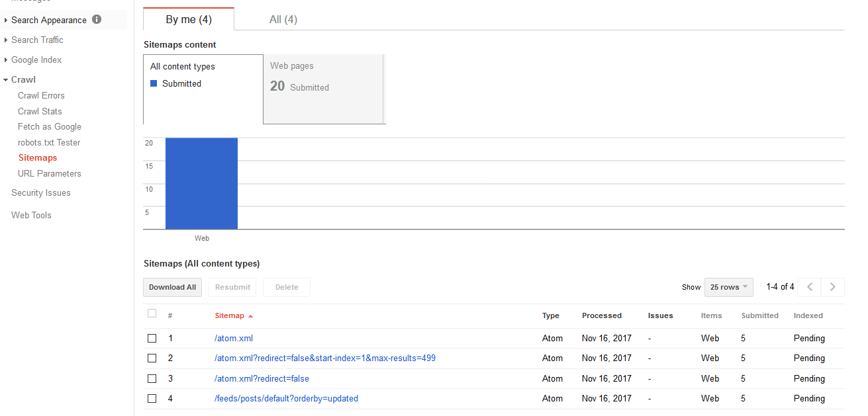Expand the Search Appearance section
The image size is (868, 416).
(x=6, y=21)
